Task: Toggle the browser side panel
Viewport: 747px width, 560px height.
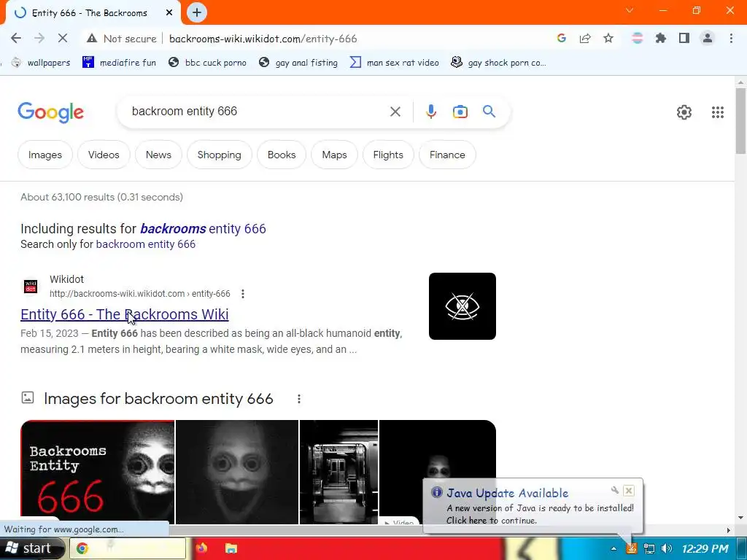Action: [684, 39]
